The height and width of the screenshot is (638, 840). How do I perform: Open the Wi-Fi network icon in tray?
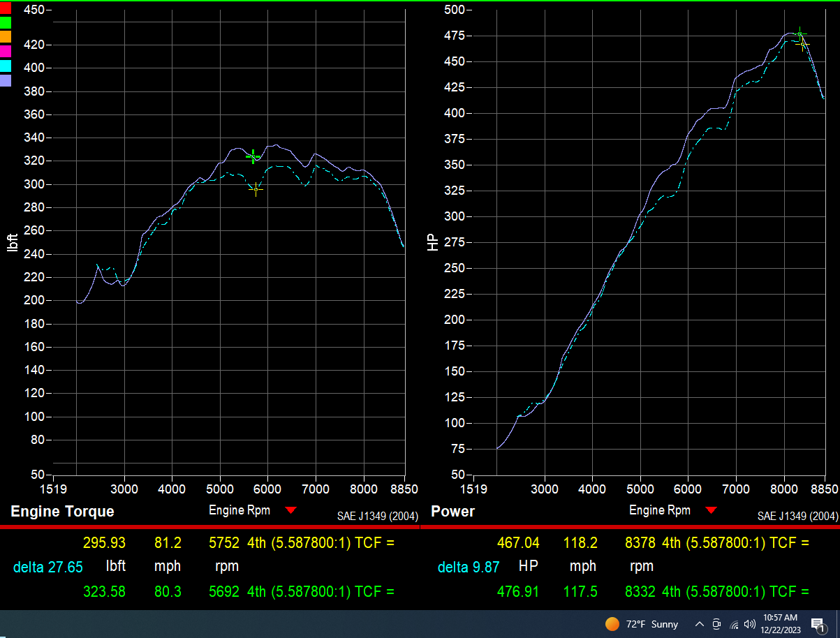734,624
